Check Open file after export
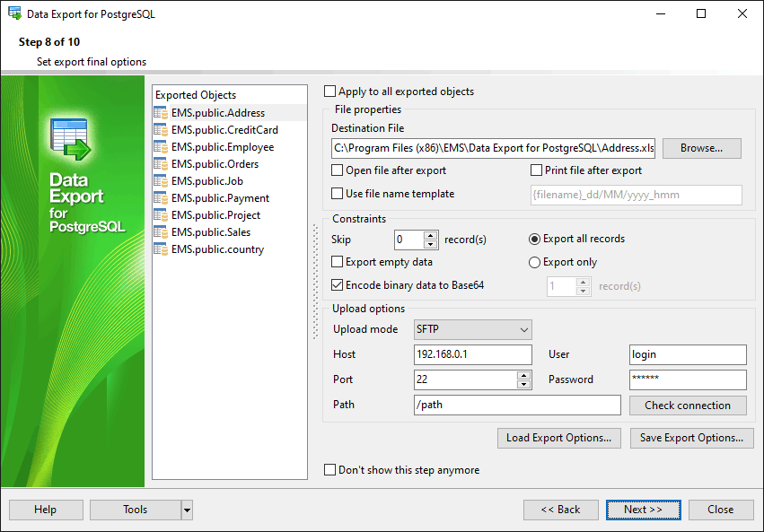Viewport: 764px width, 532px height. coord(338,170)
